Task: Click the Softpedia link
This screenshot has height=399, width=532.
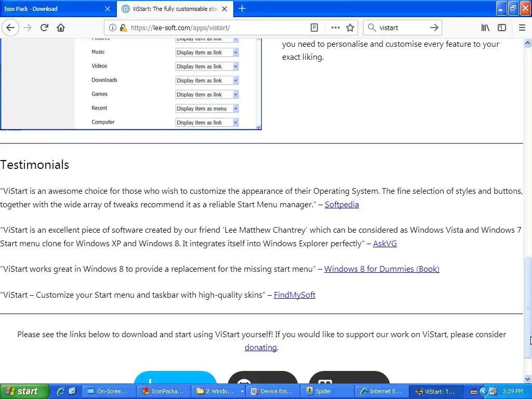Action: pyautogui.click(x=342, y=205)
